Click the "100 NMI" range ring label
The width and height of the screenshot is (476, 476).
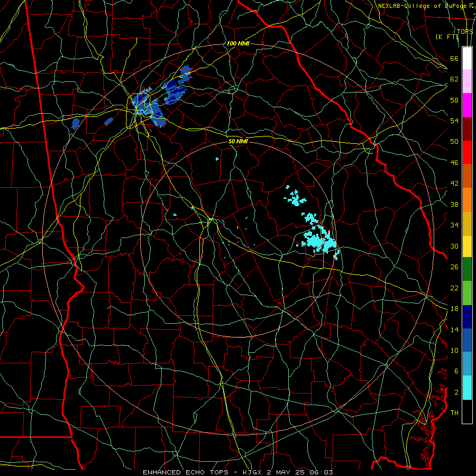(x=238, y=43)
